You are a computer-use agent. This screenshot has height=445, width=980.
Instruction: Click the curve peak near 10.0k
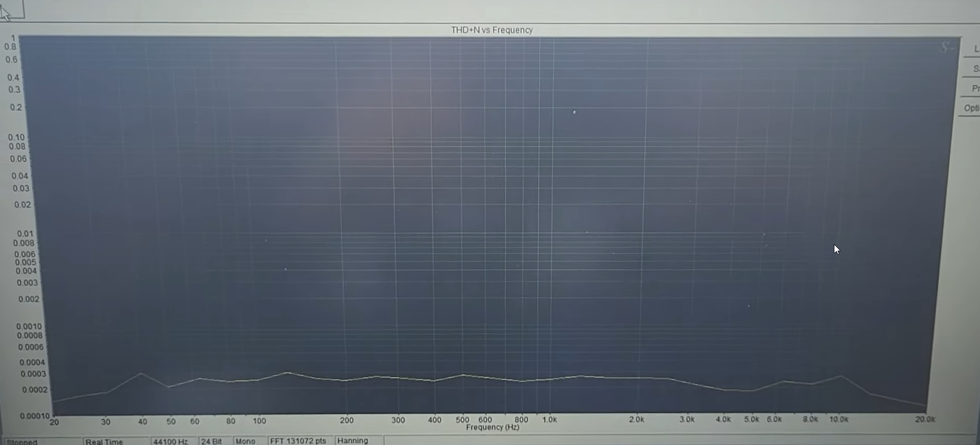pos(840,376)
